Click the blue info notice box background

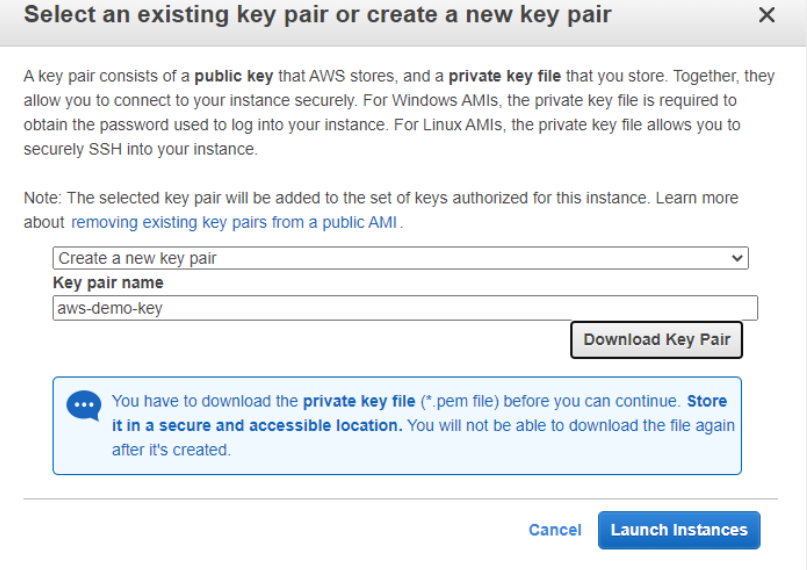coord(397,425)
